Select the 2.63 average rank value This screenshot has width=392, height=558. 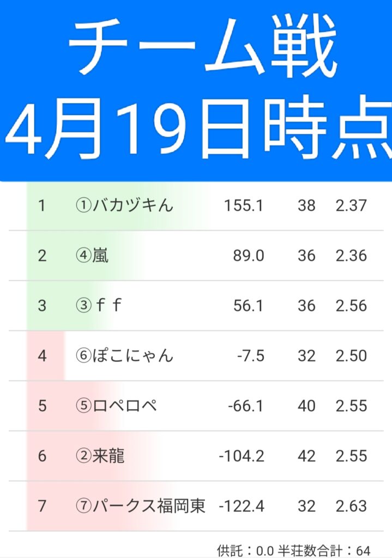(x=351, y=506)
